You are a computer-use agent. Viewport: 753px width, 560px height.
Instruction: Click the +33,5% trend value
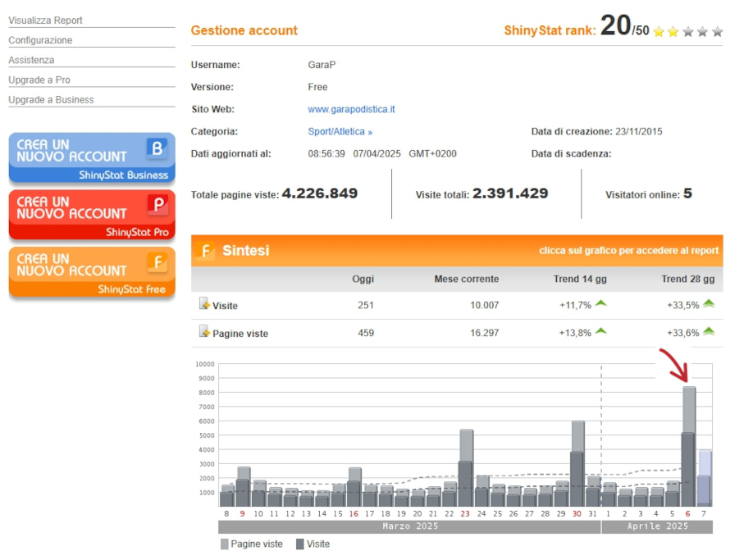coord(683,305)
